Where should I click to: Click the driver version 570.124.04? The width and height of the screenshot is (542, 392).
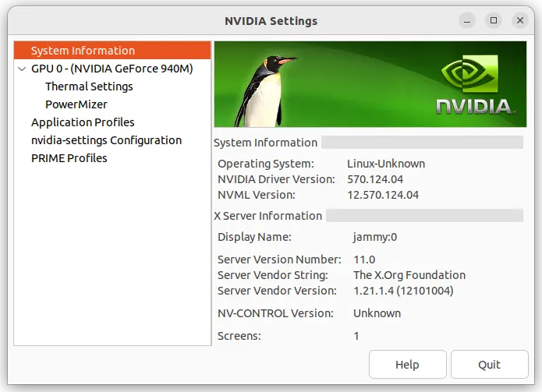point(375,179)
